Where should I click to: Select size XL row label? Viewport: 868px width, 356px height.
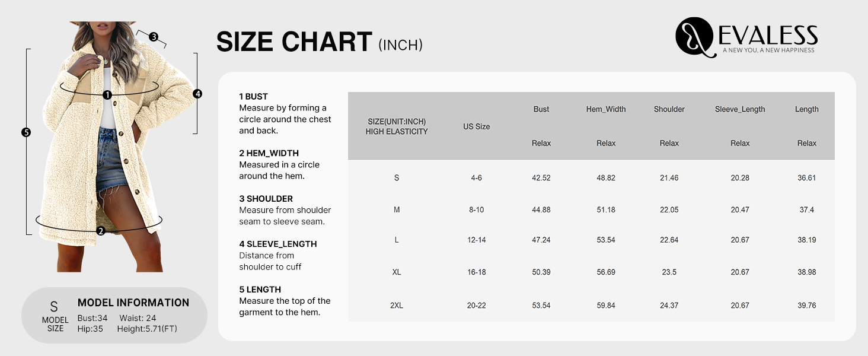click(397, 272)
